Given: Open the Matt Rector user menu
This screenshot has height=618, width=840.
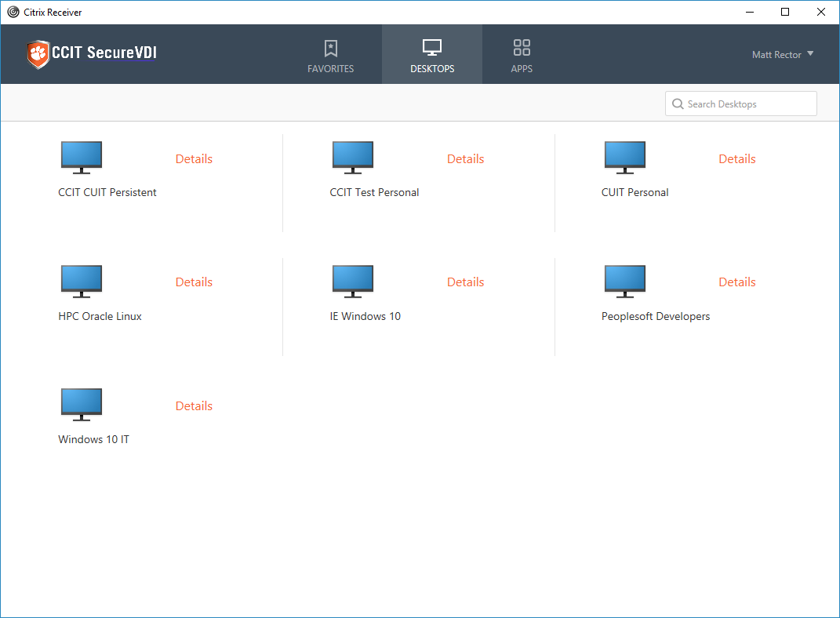Looking at the screenshot, I should click(x=783, y=55).
